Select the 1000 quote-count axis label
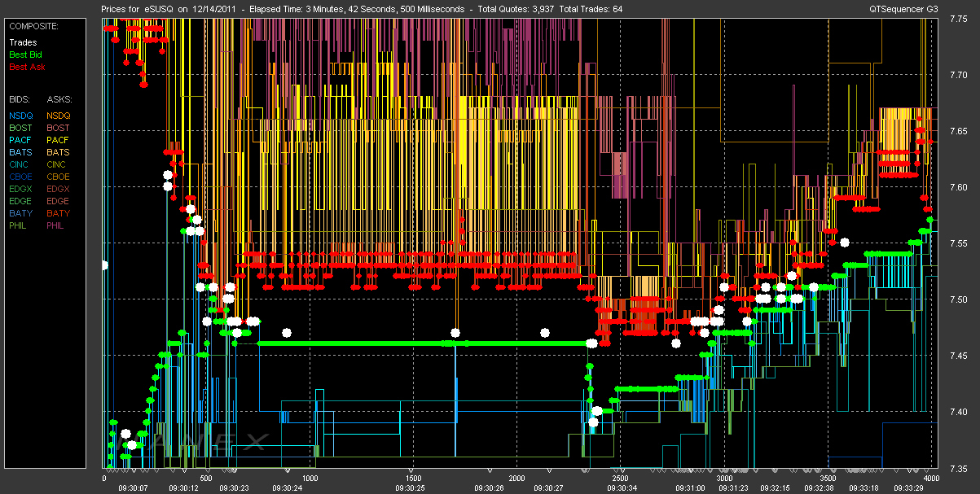This screenshot has height=494, width=980. coord(310,479)
